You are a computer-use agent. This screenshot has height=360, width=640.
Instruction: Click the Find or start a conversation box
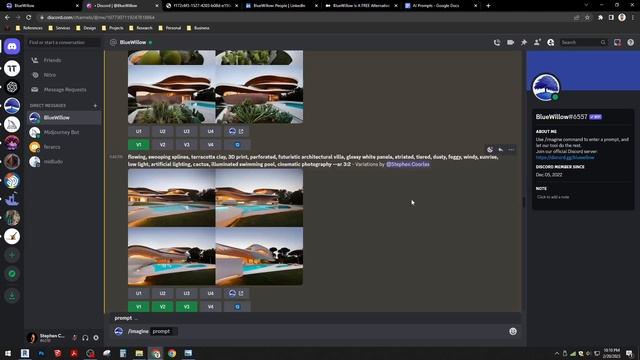point(63,42)
